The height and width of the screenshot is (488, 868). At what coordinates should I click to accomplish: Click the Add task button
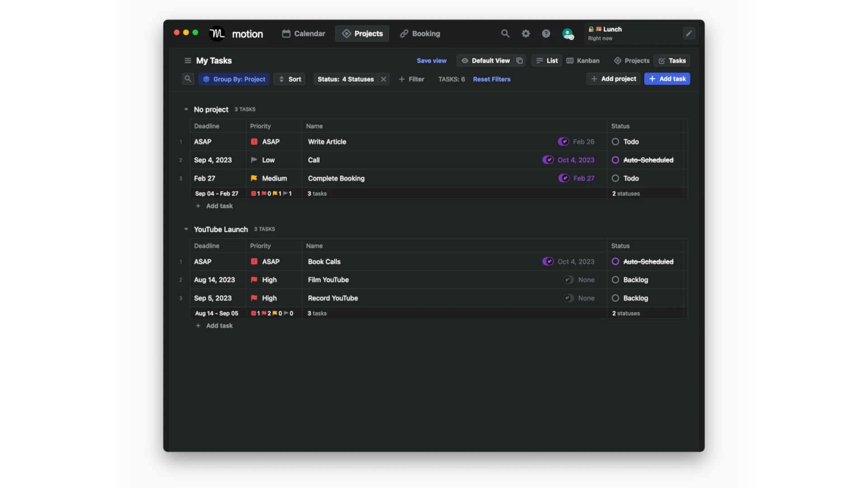(x=667, y=79)
